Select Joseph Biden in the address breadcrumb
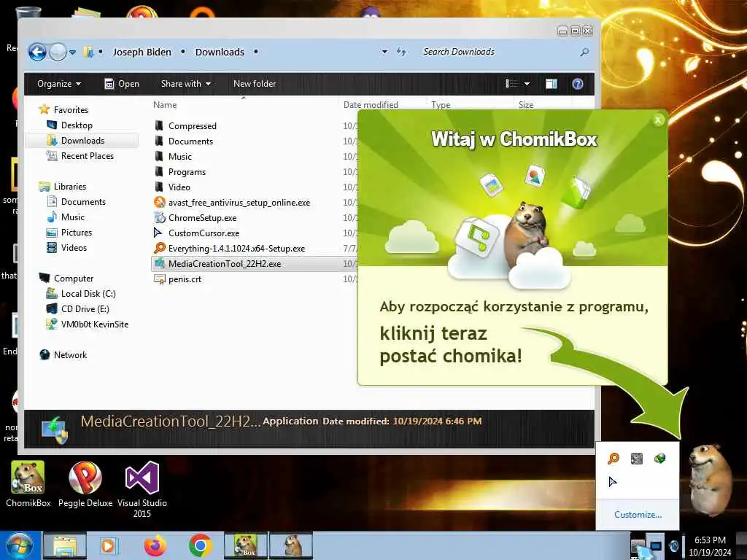Image resolution: width=747 pixels, height=560 pixels. pos(142,52)
